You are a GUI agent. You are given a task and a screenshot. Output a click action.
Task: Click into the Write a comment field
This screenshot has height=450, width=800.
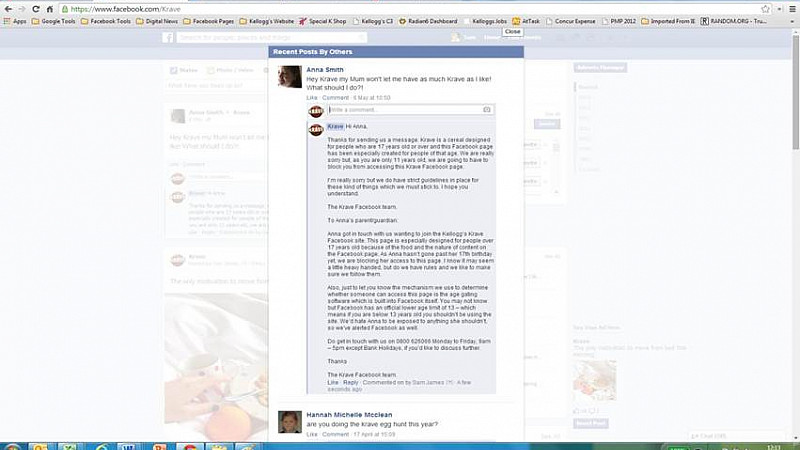tap(406, 110)
